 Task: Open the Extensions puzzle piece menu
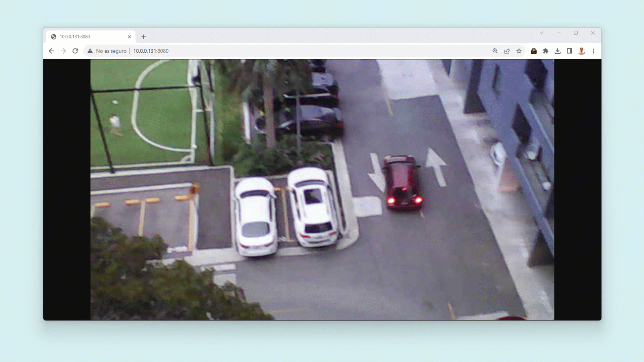[x=546, y=51]
